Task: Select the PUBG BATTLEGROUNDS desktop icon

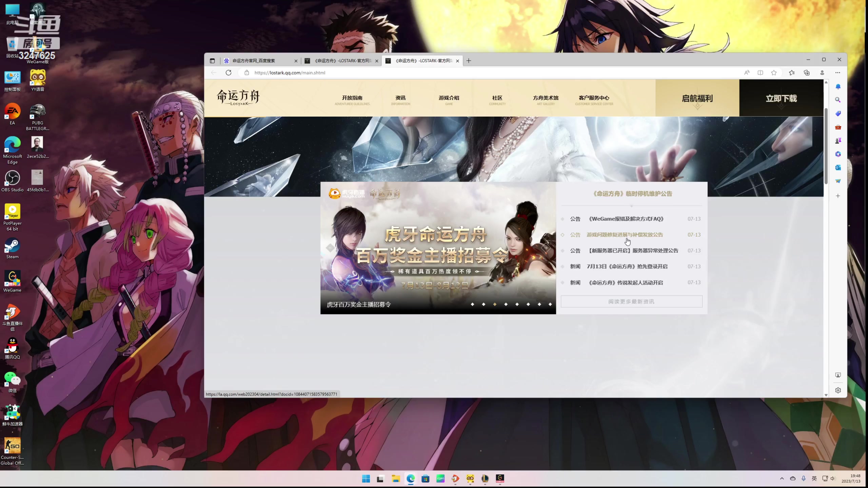Action: [x=38, y=117]
